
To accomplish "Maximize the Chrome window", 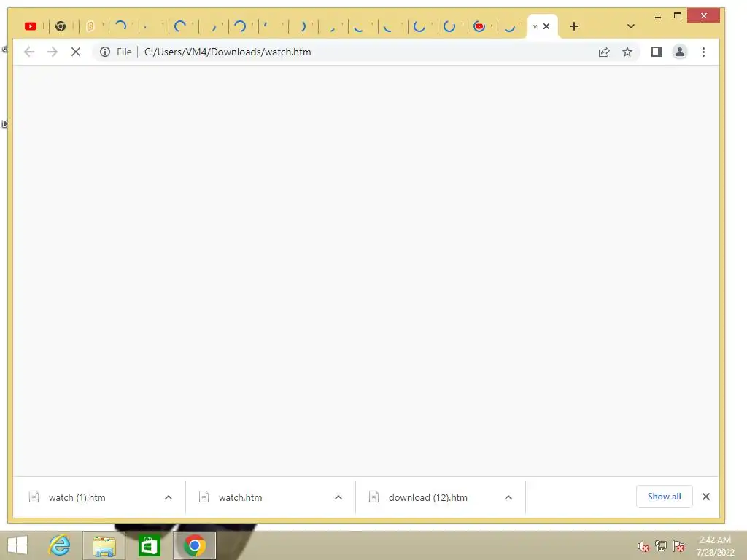I will pyautogui.click(x=678, y=16).
